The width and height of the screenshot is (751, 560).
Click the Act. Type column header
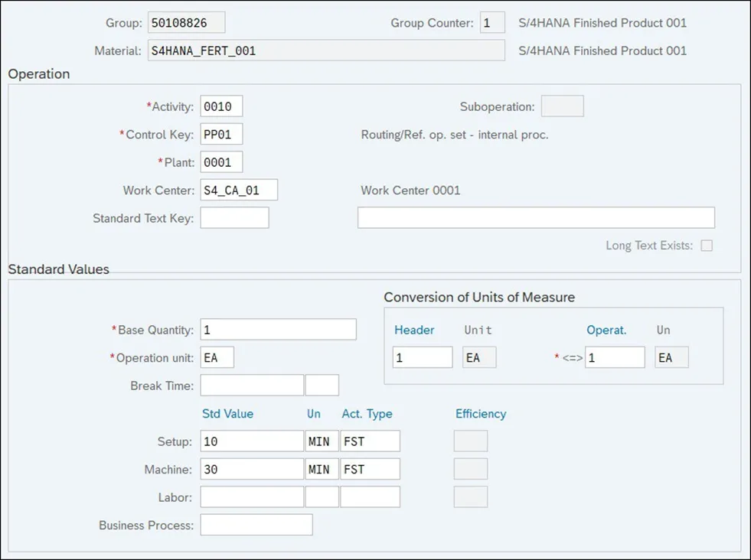(x=367, y=414)
